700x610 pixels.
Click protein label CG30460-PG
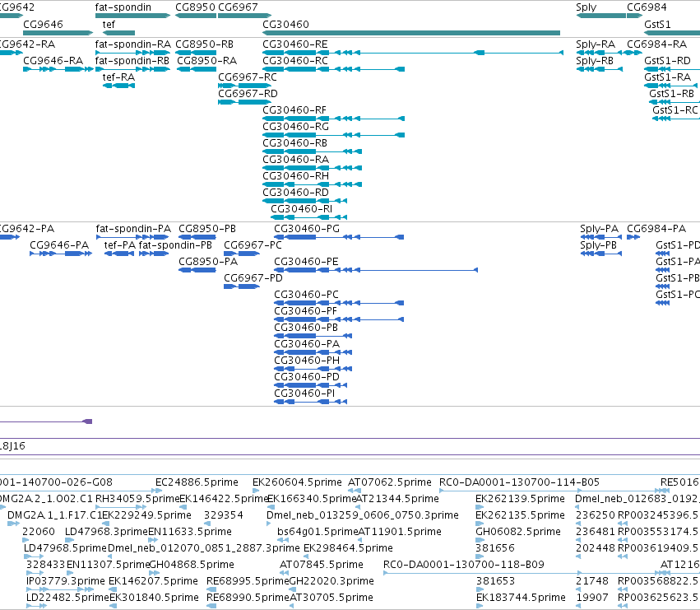point(307,229)
